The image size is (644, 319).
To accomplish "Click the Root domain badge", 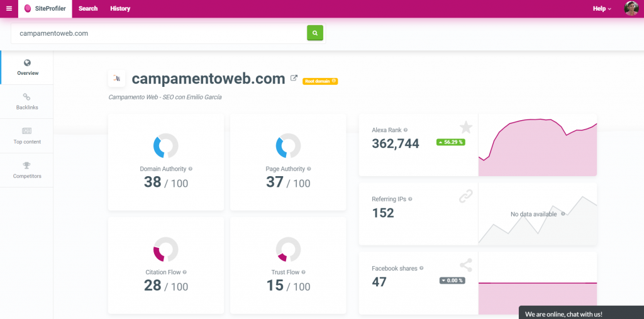I will (320, 81).
